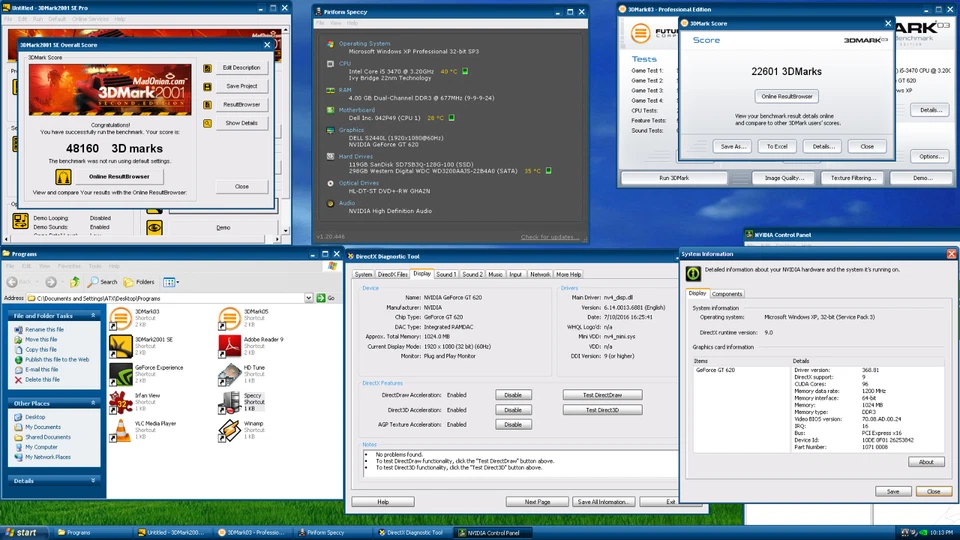The image size is (960, 540).
Task: Switch to the Components tab
Action: (x=727, y=294)
